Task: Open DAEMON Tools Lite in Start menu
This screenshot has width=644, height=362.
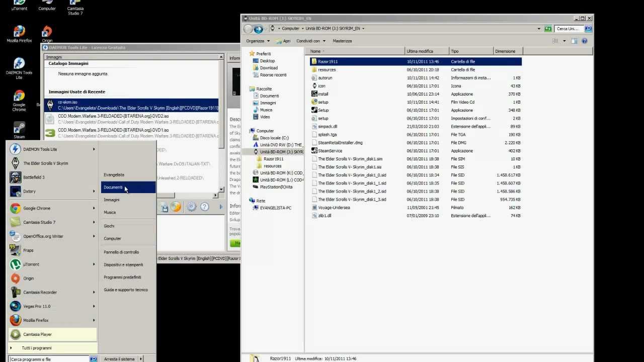Action: coord(52,149)
